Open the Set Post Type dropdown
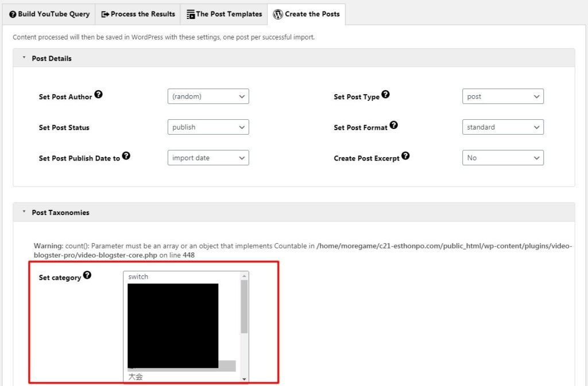This screenshot has height=386, width=588. pos(503,96)
